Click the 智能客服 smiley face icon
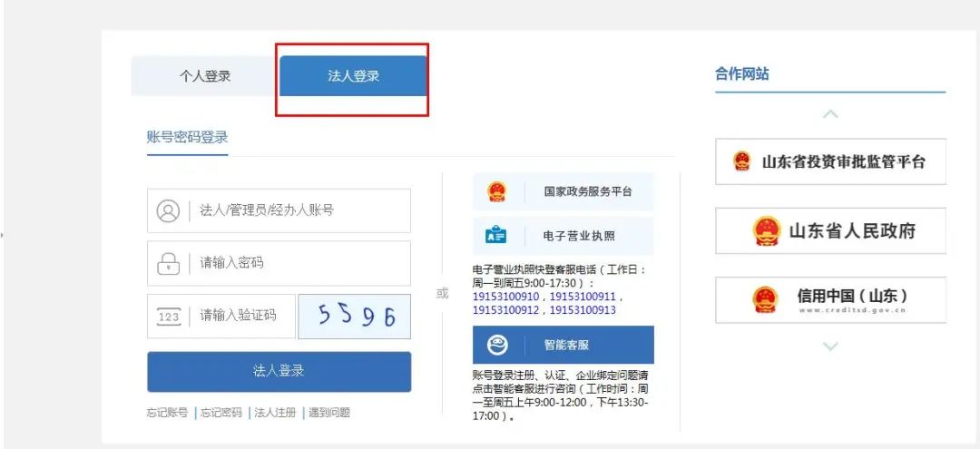 (497, 346)
